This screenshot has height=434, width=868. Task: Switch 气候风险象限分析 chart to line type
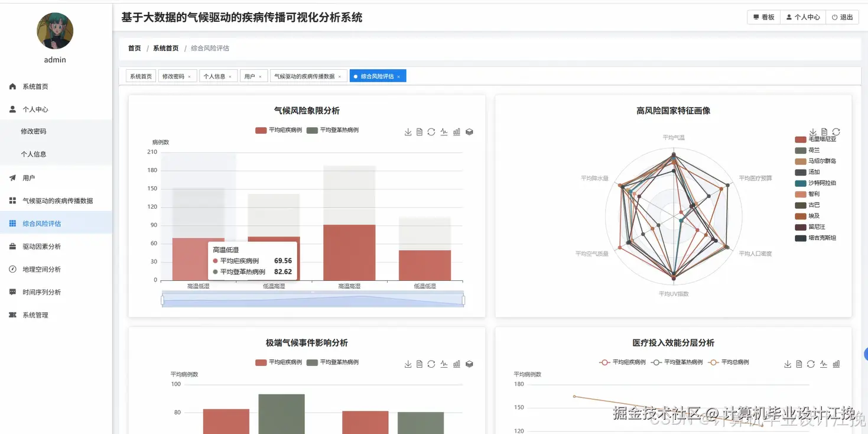(x=444, y=132)
